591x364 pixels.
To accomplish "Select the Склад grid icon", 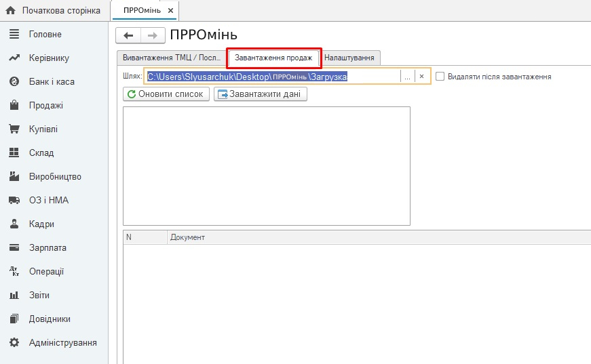I will point(14,153).
